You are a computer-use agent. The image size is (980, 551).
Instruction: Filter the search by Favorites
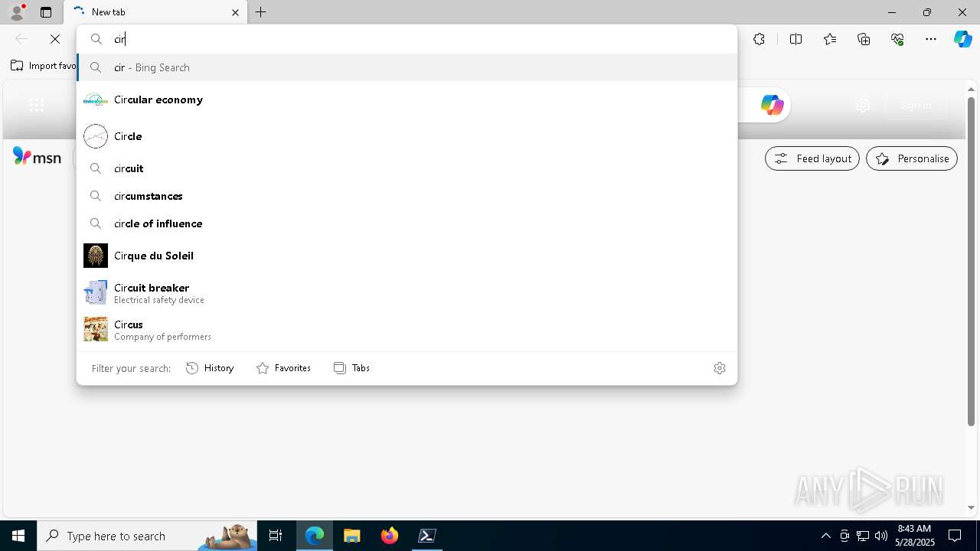283,368
